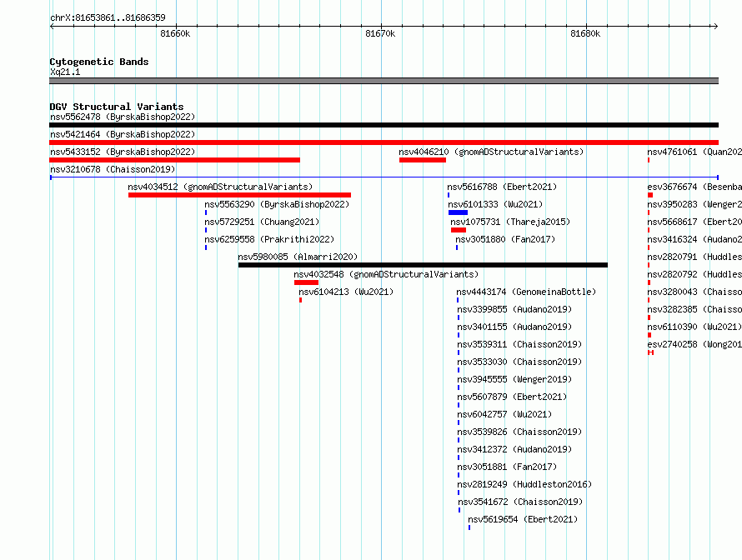Screen dimensions: 742x560
Task: Click nsv2819249 (Huddleston2016) label
Action: [524, 484]
